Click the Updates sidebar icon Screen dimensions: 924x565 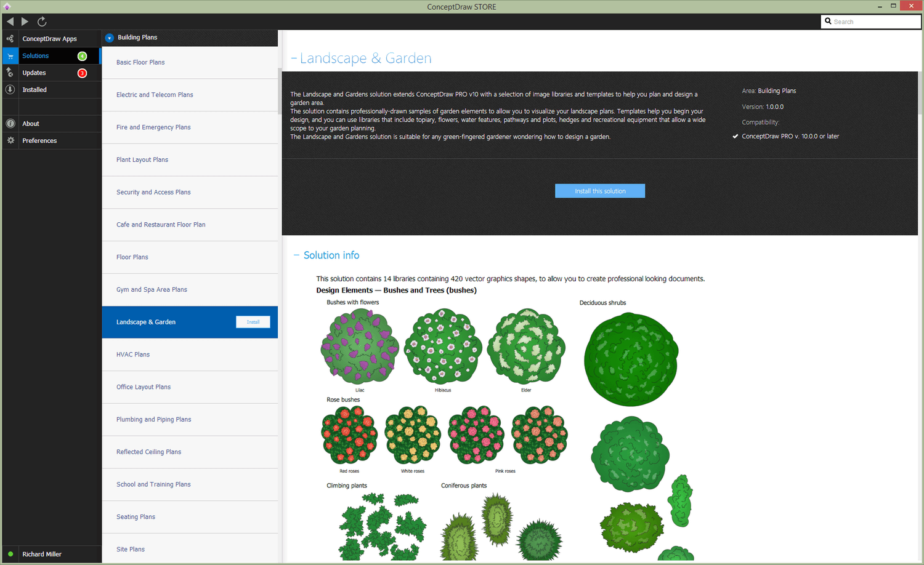pyautogui.click(x=10, y=73)
